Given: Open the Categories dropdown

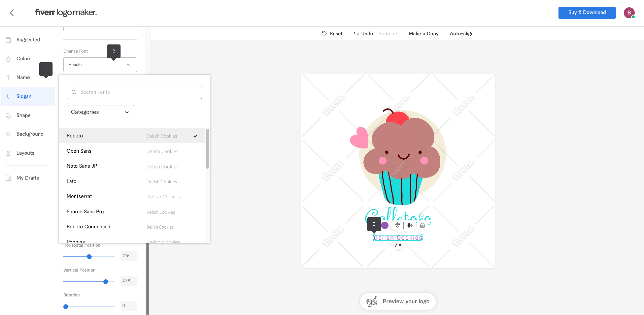Looking at the screenshot, I should pyautogui.click(x=100, y=112).
